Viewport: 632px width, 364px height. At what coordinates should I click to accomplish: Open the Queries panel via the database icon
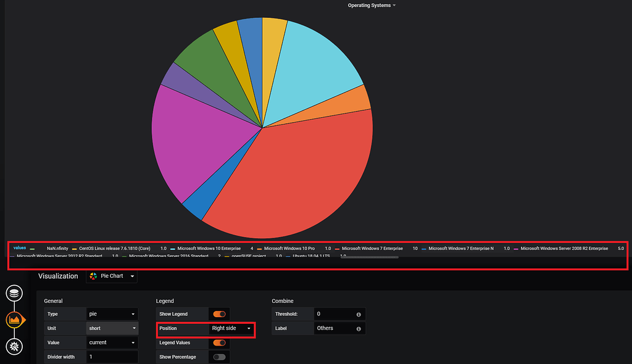tap(14, 294)
